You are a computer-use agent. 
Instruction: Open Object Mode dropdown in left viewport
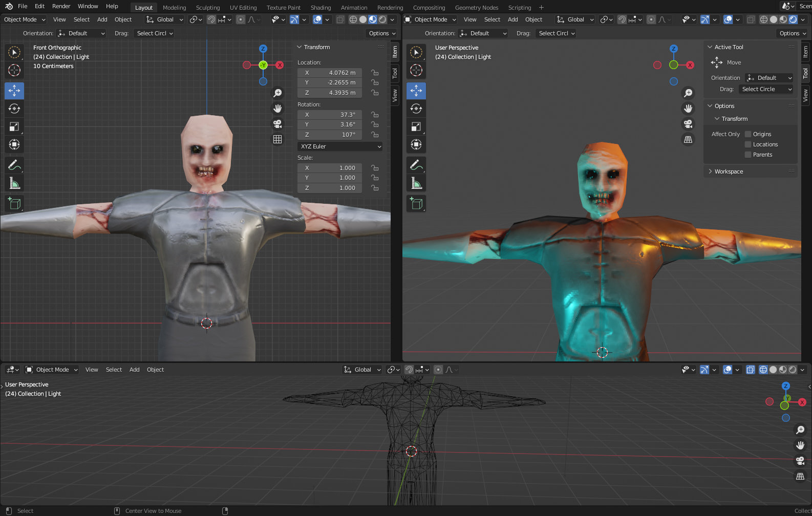[24, 19]
